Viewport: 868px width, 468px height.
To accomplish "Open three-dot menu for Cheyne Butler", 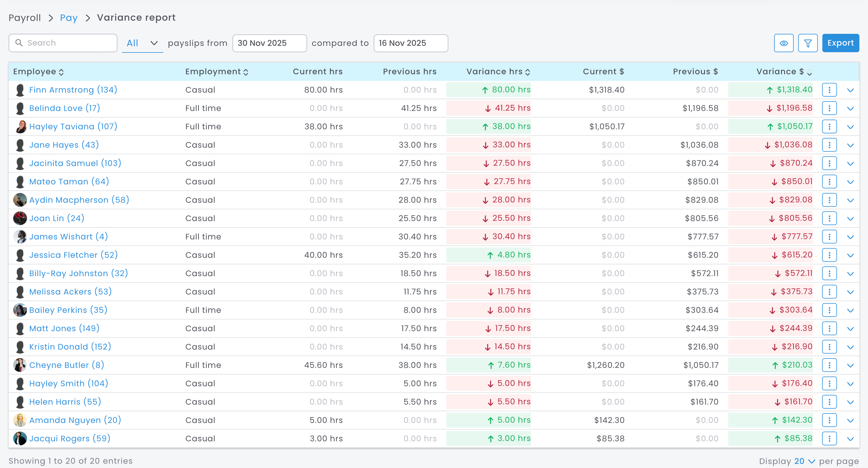I will tap(829, 365).
